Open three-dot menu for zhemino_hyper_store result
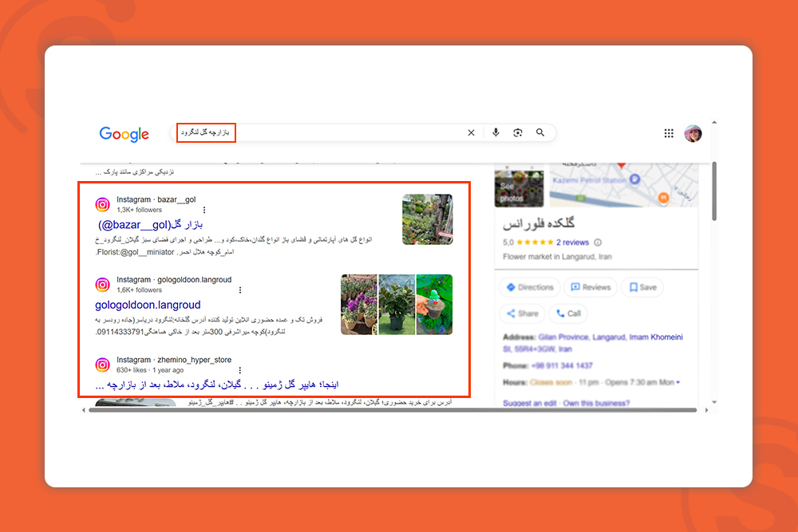The width and height of the screenshot is (798, 532). point(240,370)
